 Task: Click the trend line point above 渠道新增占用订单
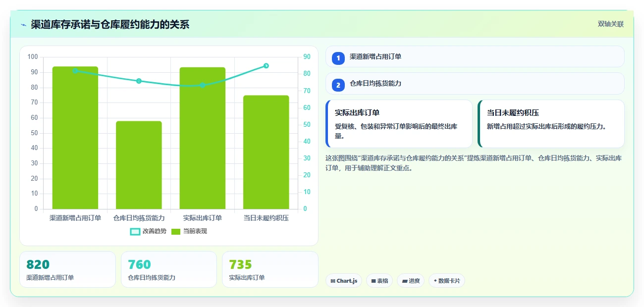75,71
